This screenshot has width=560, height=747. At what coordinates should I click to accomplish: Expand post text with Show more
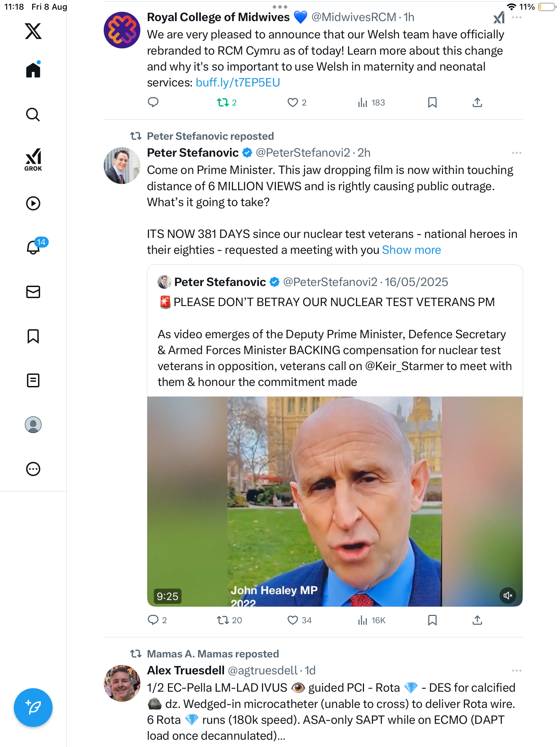411,250
